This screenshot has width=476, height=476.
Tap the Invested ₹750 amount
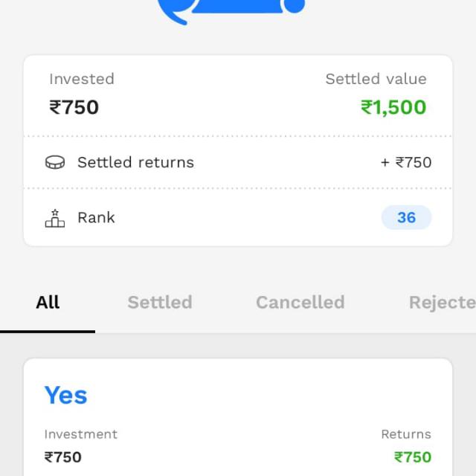click(74, 107)
